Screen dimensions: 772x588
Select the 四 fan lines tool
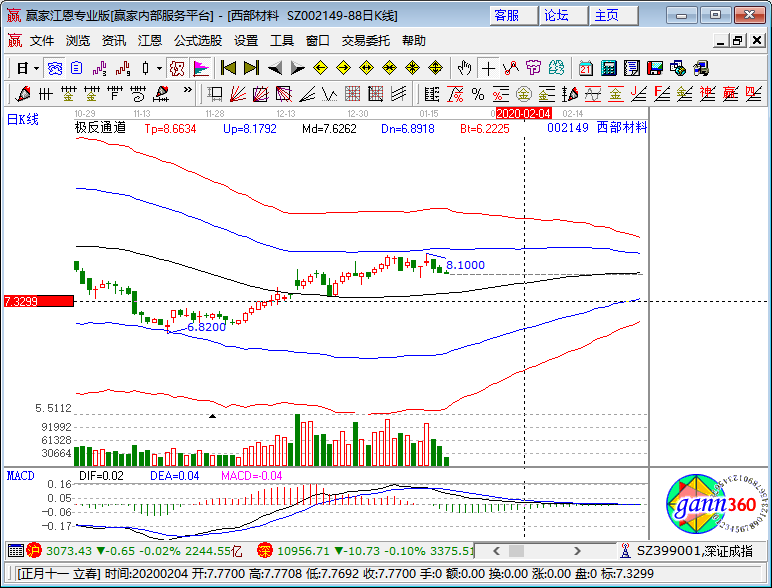pos(754,94)
